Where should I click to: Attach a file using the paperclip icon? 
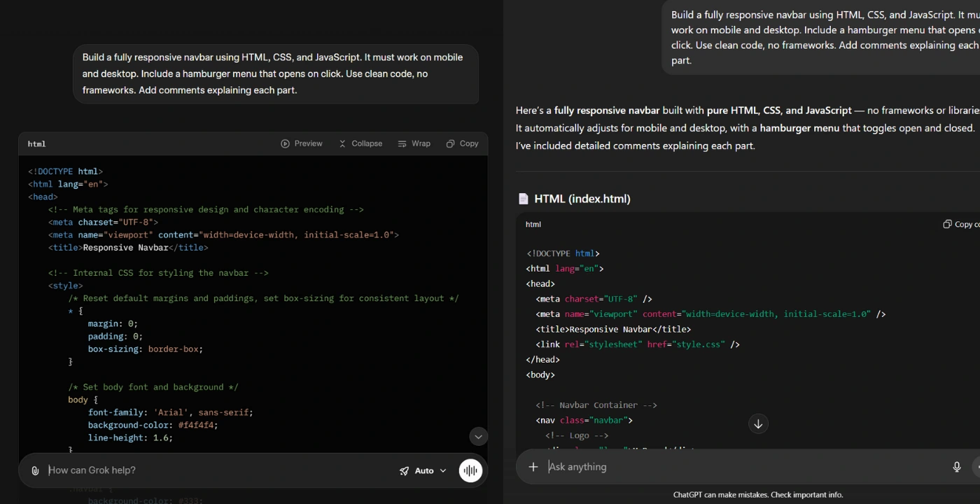pyautogui.click(x=35, y=470)
